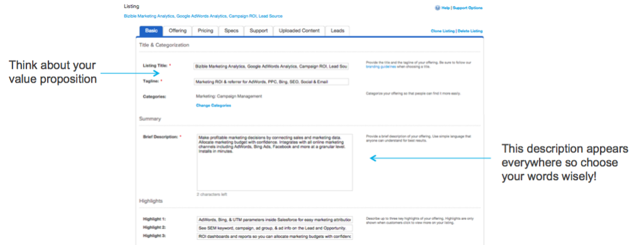Click the 'Marketing: Campaign Management' category text
The height and width of the screenshot is (245, 644).
[x=229, y=96]
